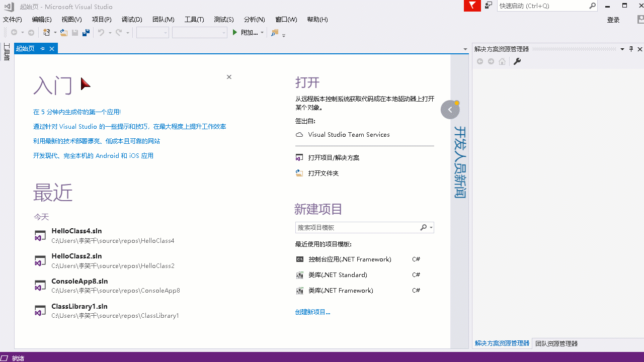
Task: Toggle the pin on the 起始页 tab
Action: coord(43,49)
